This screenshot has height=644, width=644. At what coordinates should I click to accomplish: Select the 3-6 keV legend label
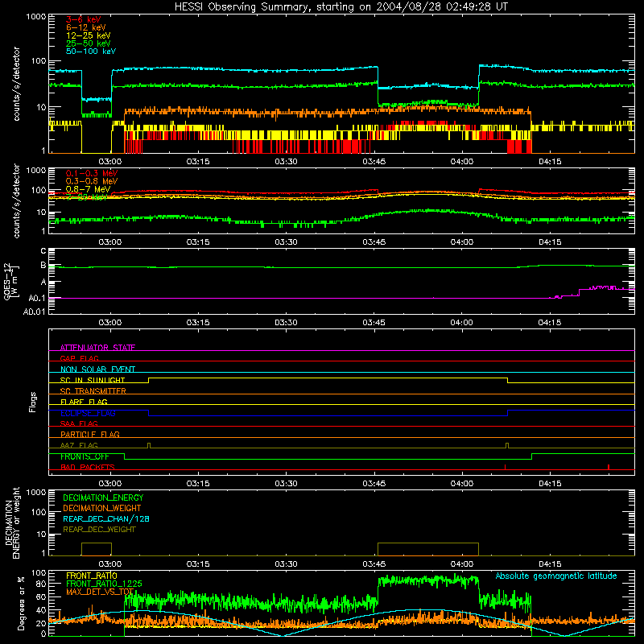(84, 19)
